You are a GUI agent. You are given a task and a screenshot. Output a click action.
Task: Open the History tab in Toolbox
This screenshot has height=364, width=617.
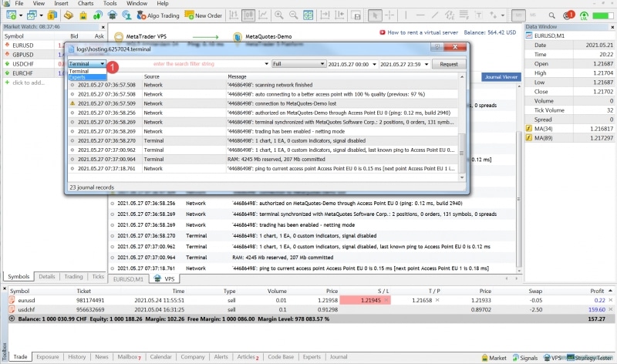pyautogui.click(x=76, y=357)
